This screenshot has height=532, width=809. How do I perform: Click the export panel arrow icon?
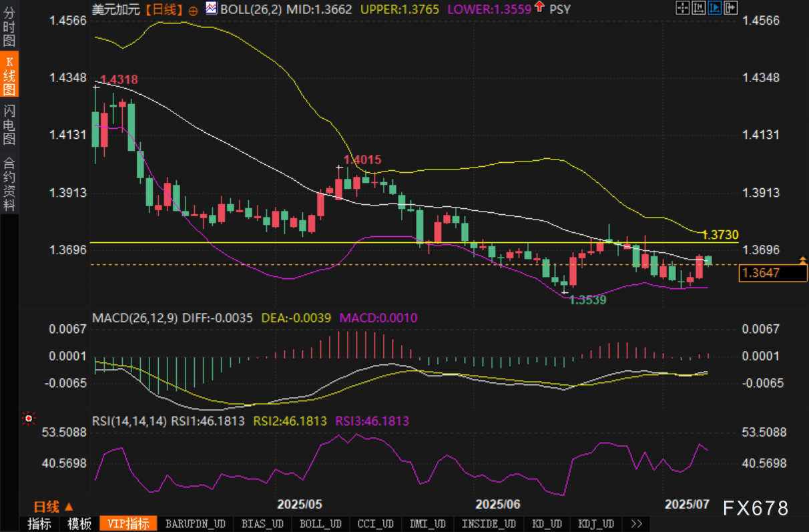tap(730, 8)
